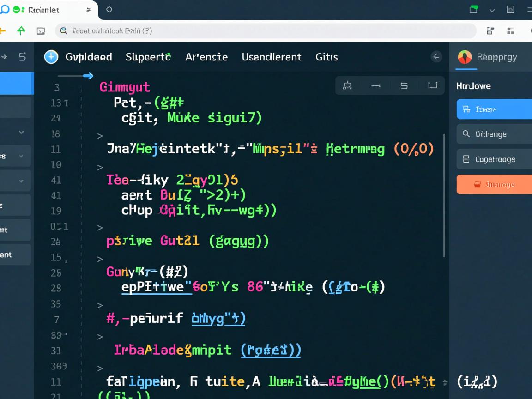This screenshot has width=532, height=399.
Task: Click the horizontal connector line icon in editor toolbar
Action: click(375, 85)
